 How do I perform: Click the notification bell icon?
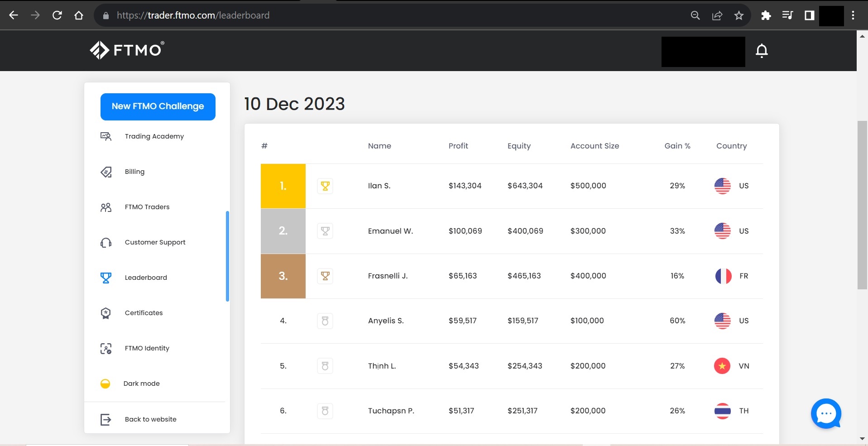click(x=762, y=51)
